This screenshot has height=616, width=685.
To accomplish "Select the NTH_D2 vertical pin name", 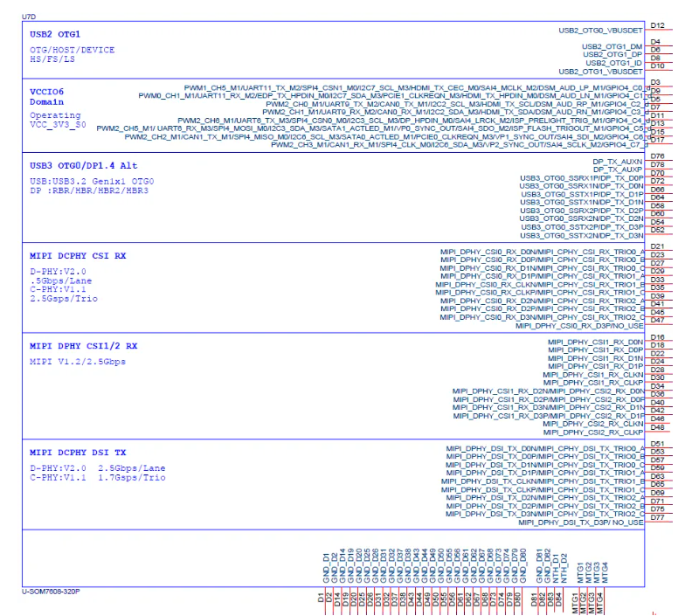I will tap(564, 568).
